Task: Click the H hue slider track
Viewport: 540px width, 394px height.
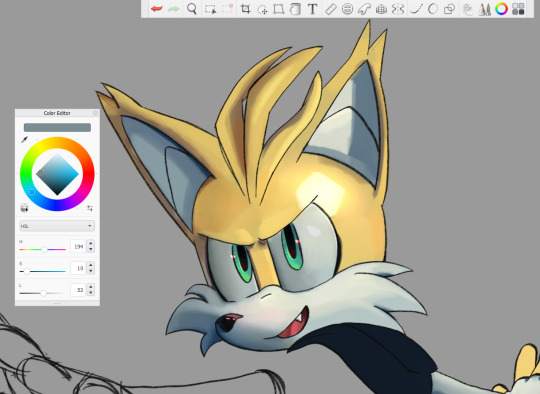Action: point(43,249)
